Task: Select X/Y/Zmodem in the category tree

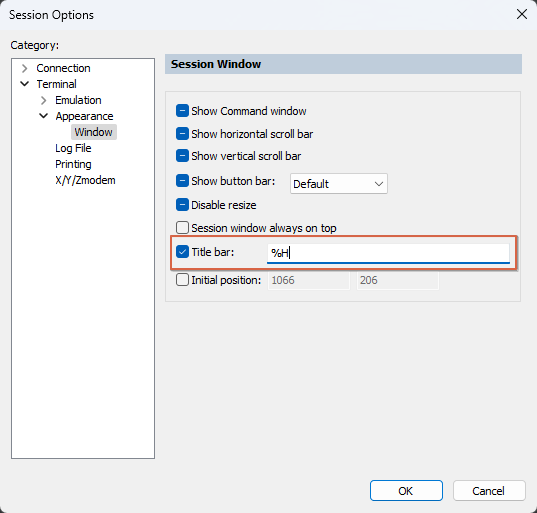Action: click(85, 180)
